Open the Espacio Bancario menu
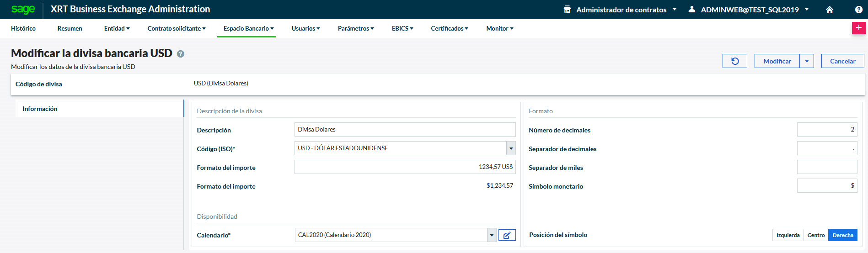 pos(248,28)
